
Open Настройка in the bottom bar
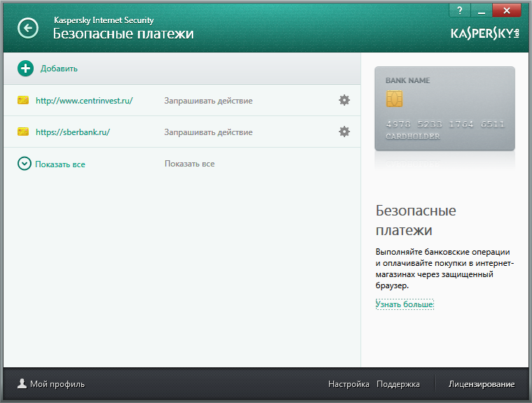tap(349, 384)
